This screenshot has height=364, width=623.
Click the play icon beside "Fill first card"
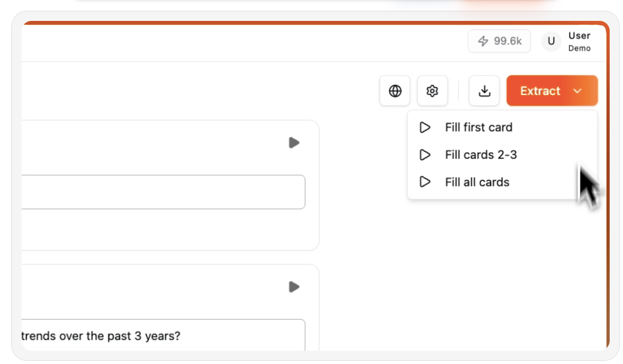425,127
